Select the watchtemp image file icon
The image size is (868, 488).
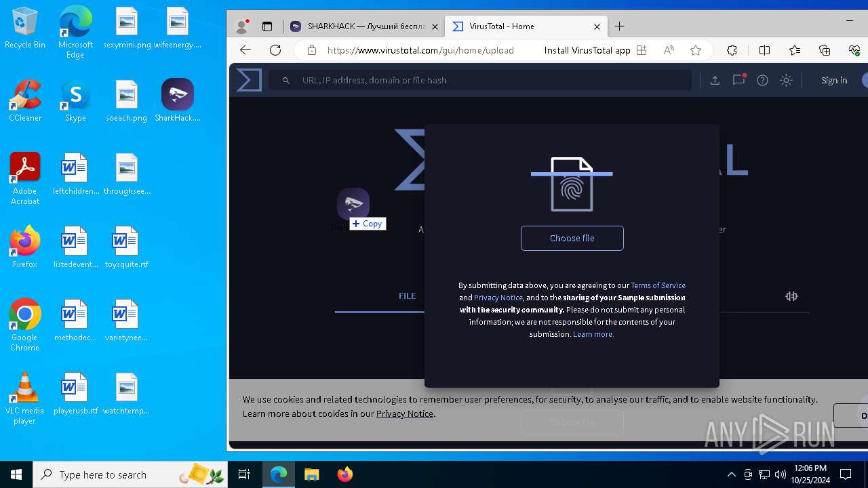point(127,394)
